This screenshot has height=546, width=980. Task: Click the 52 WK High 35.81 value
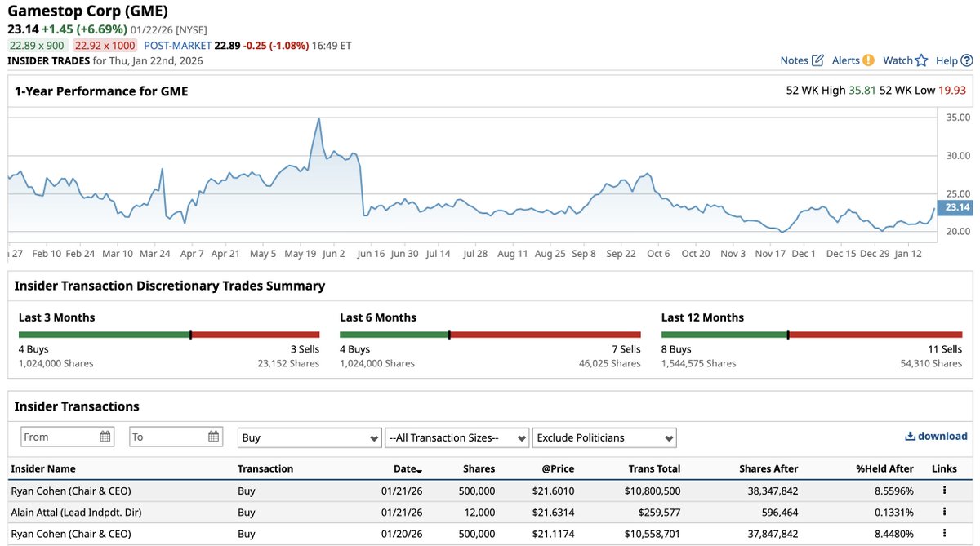coord(862,91)
